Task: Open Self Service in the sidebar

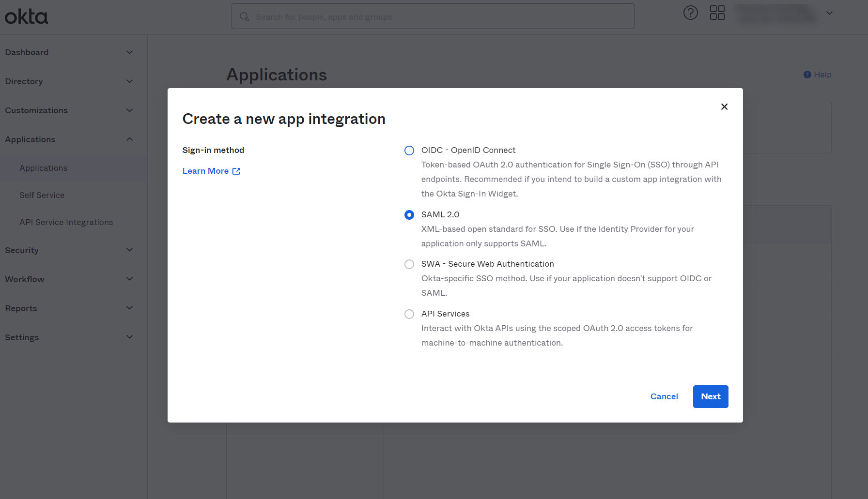Action: [x=42, y=195]
